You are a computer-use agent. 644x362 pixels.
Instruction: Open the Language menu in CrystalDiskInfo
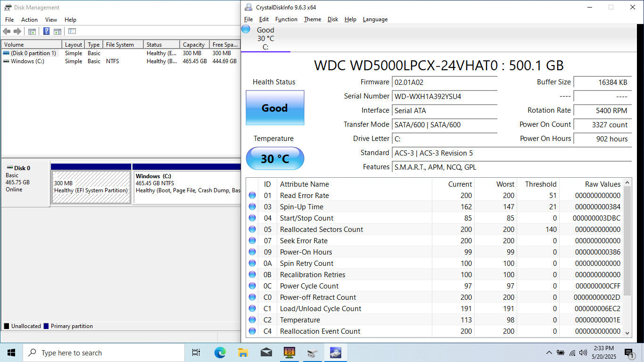pos(375,19)
